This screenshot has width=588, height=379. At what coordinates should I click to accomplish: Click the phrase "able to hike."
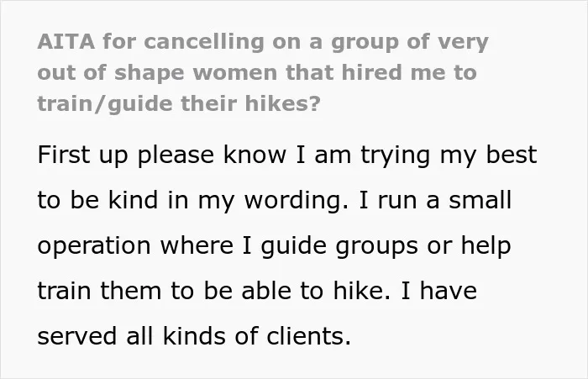pos(315,291)
